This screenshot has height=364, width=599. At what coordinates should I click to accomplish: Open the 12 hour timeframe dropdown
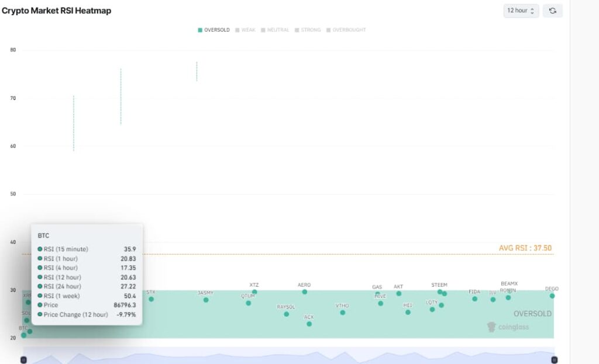[x=521, y=11]
